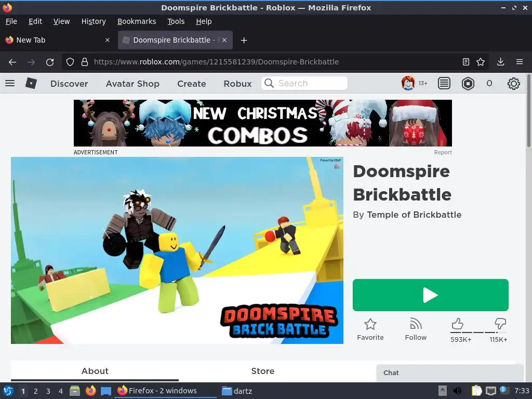Open the History menu
This screenshot has height=399, width=532.
tap(94, 21)
